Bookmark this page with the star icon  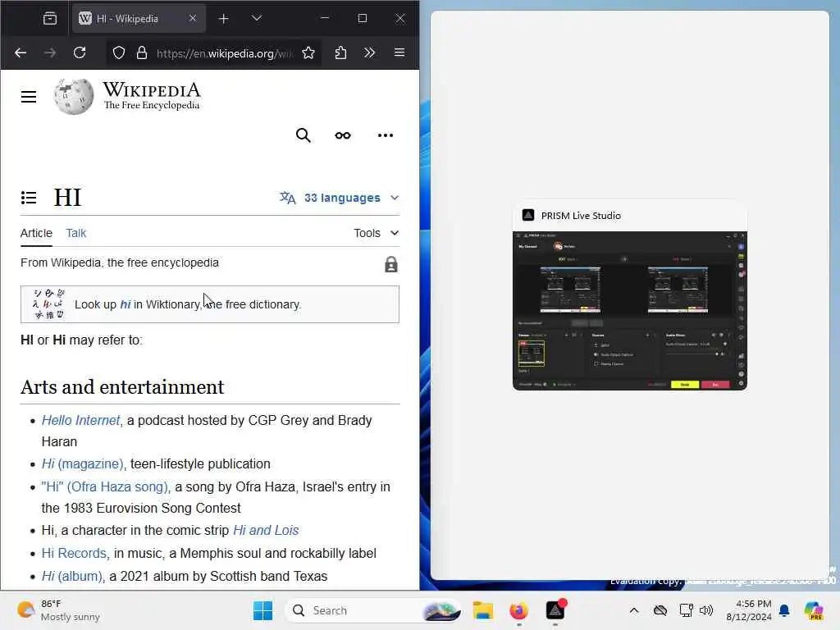308,52
